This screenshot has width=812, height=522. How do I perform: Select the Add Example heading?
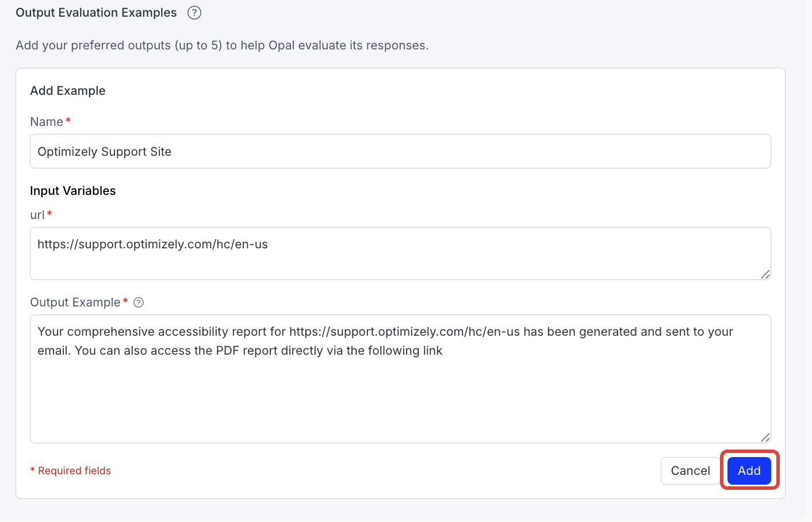[x=68, y=91]
